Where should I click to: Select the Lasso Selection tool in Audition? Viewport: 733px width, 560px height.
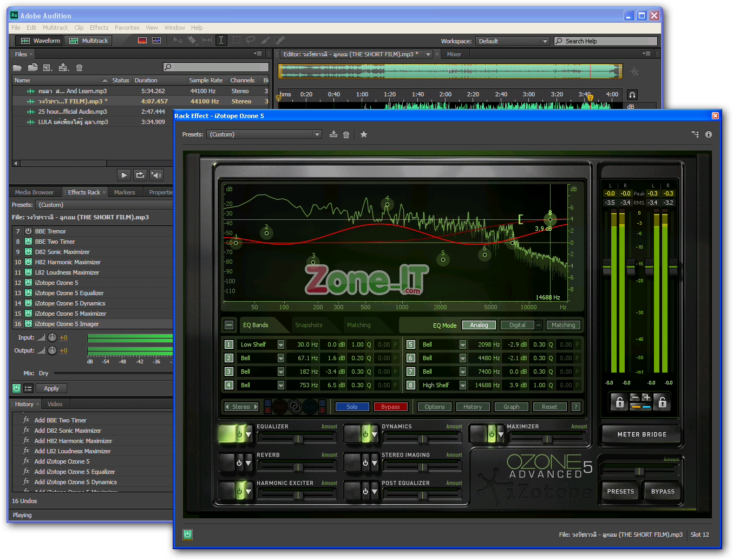pyautogui.click(x=250, y=41)
